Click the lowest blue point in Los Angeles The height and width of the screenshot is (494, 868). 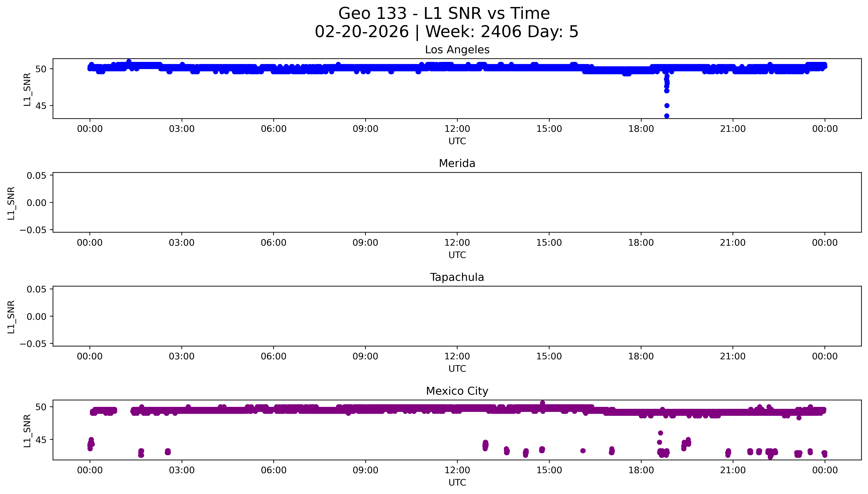click(x=666, y=116)
